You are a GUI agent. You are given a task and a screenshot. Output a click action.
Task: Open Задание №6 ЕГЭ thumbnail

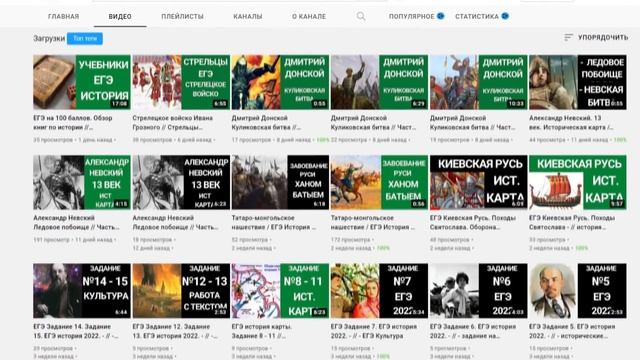tap(479, 291)
